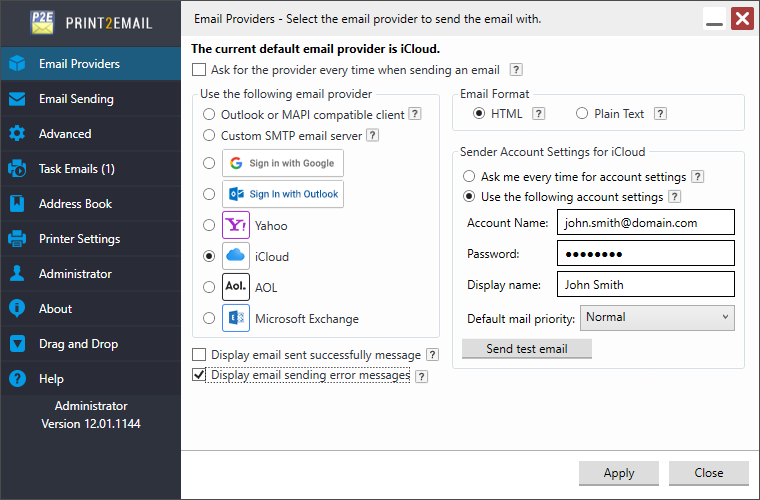Select the Sign in with Outlook radio button
The height and width of the screenshot is (500, 760).
(x=209, y=194)
